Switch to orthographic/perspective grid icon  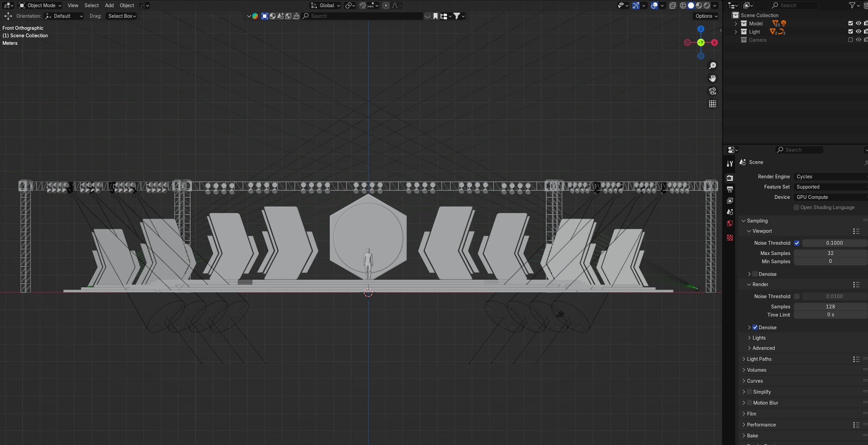713,104
